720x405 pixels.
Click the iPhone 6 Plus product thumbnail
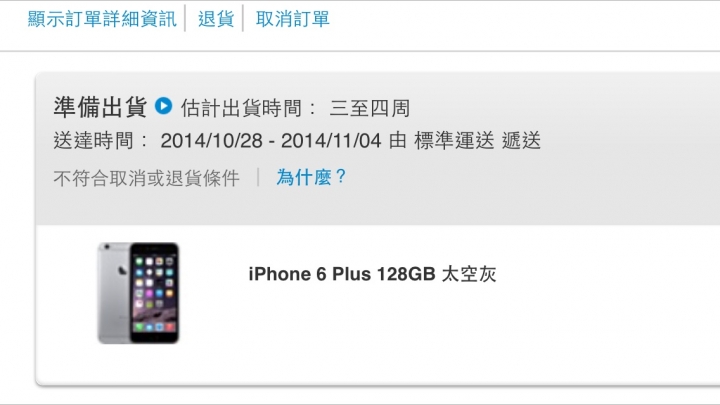point(138,293)
